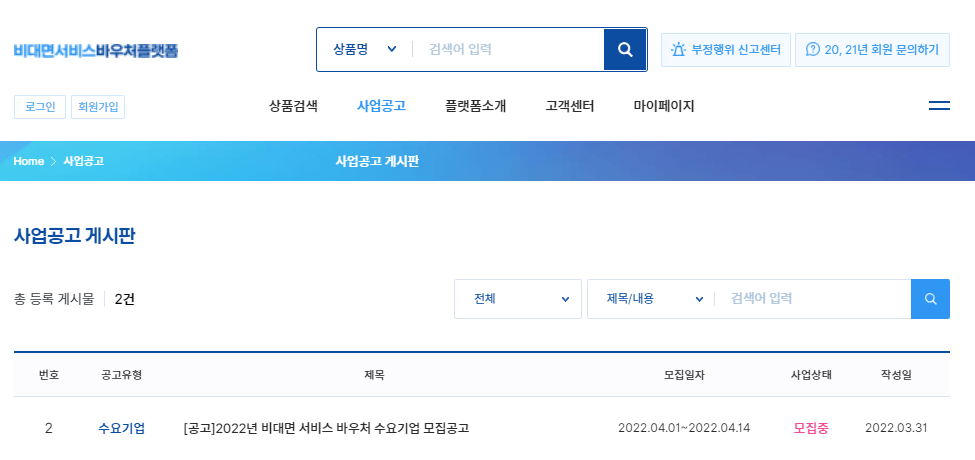Click the 사업상태 column header

[x=811, y=375]
